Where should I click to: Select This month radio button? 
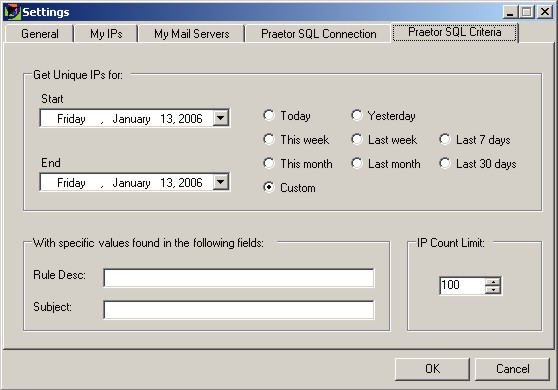(298, 164)
